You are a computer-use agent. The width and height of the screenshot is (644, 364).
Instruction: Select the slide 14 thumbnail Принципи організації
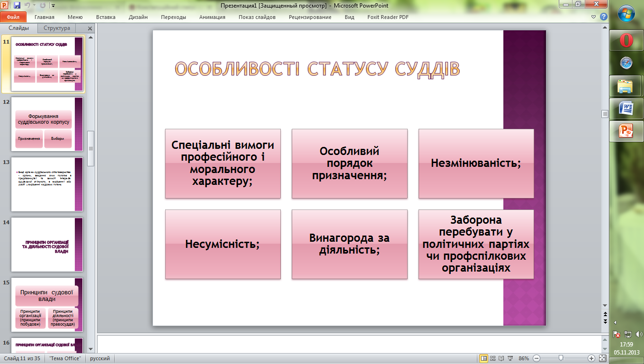(x=47, y=245)
